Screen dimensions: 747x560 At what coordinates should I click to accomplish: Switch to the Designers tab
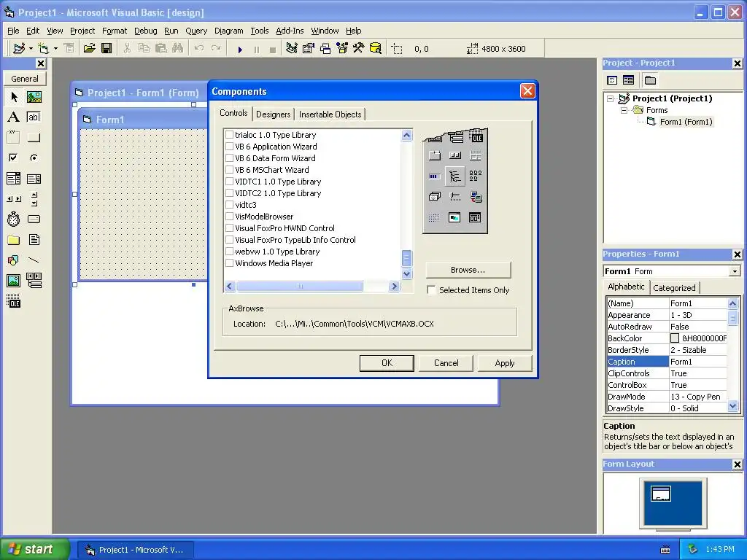(x=273, y=114)
